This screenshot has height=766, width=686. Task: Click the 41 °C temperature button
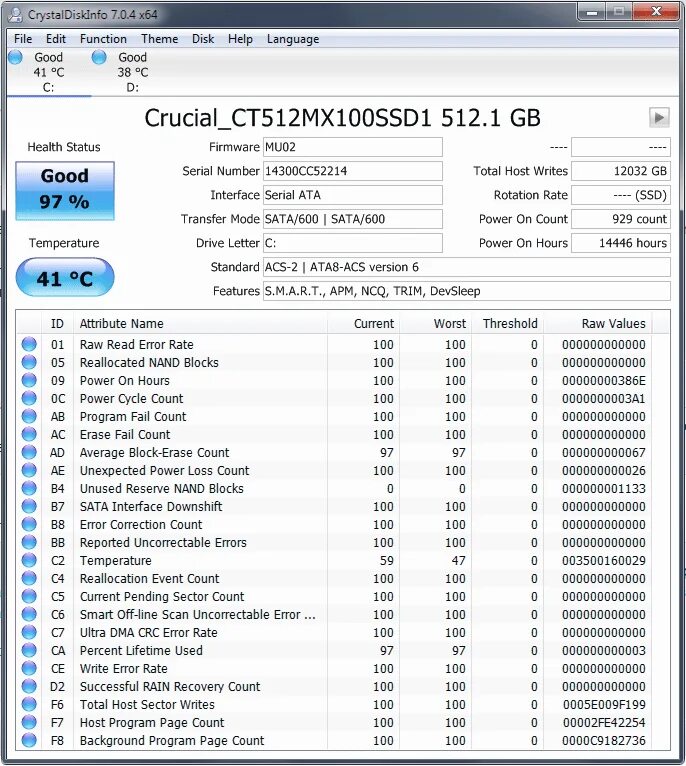(65, 277)
